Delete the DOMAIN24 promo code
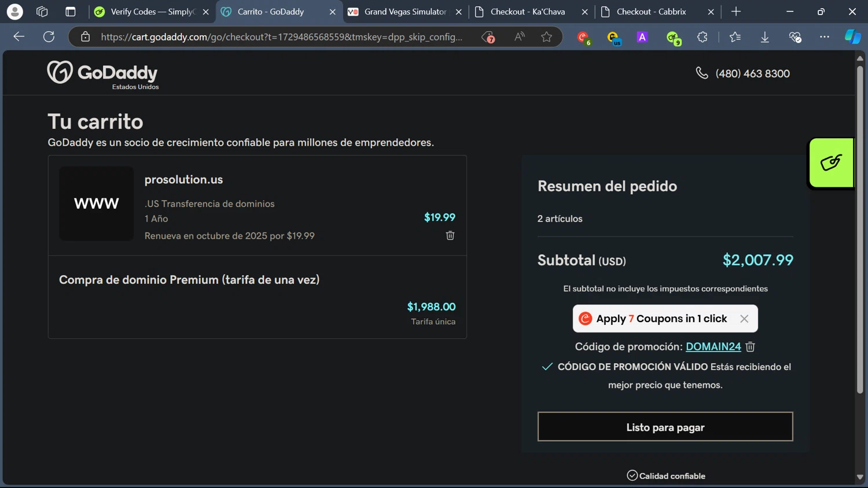The width and height of the screenshot is (868, 488). tap(751, 347)
